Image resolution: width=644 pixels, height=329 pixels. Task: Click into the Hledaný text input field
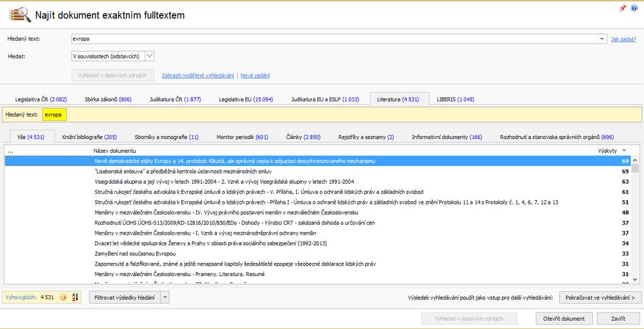tap(335, 39)
